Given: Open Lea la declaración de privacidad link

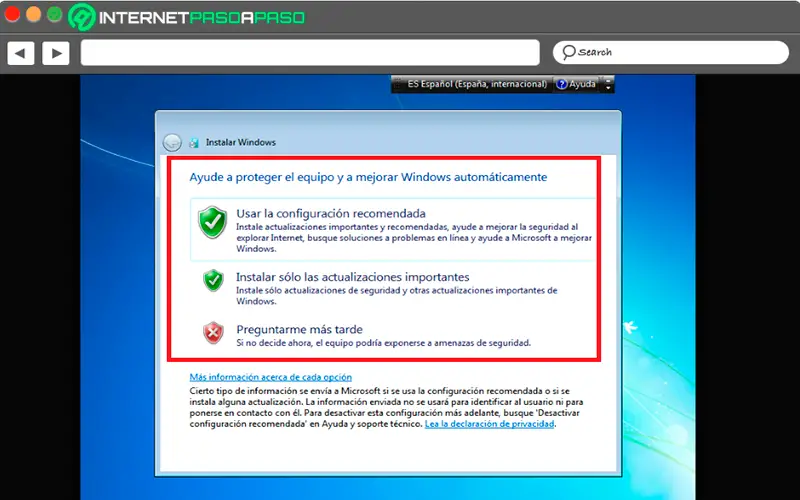Looking at the screenshot, I should [489, 424].
